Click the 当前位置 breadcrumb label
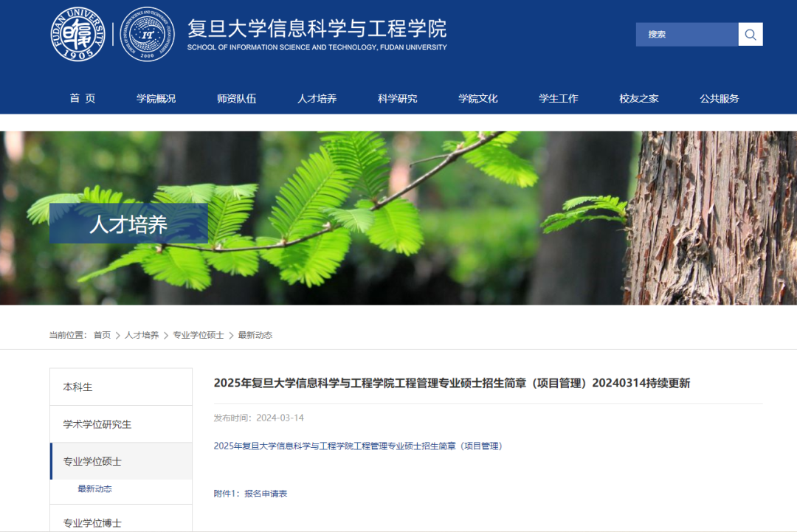 tap(68, 335)
